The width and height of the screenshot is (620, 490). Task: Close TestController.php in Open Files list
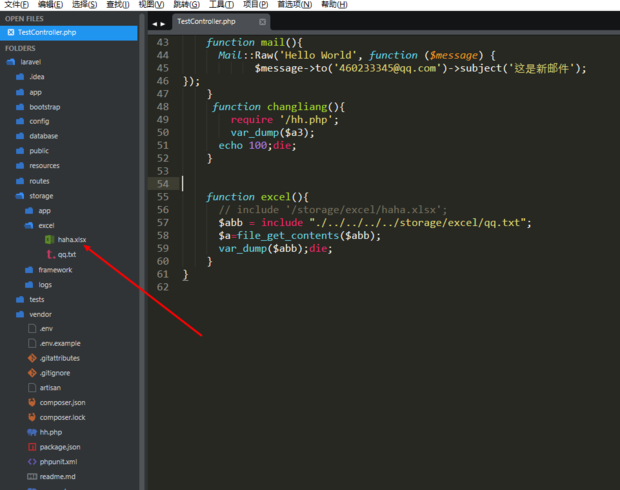pos(11,32)
